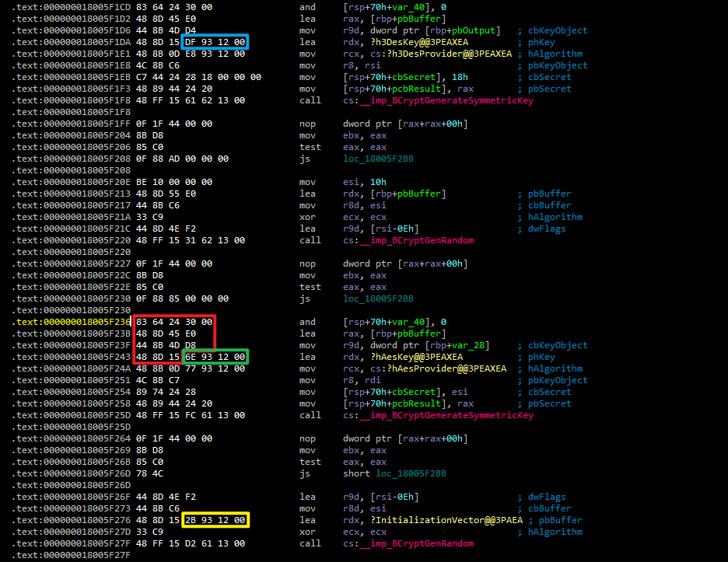728x562 pixels.
Task: Follow loc_18005F2BB on the 18005F208 js line
Action: point(378,159)
